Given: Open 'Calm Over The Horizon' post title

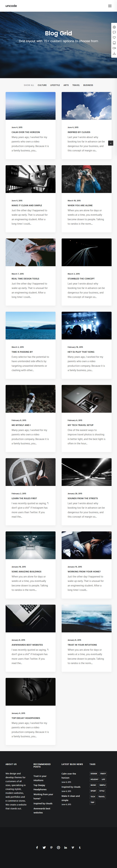Looking at the screenshot, I should pos(26,132).
